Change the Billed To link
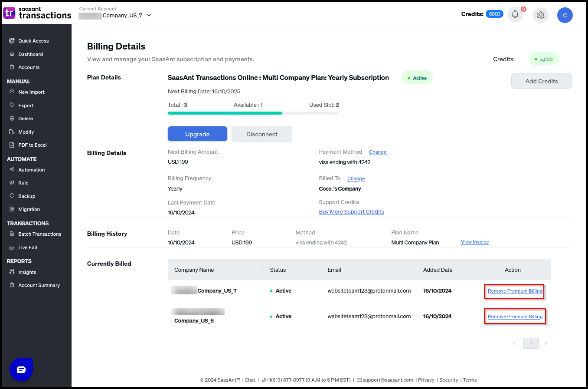The image size is (588, 389). (x=356, y=178)
